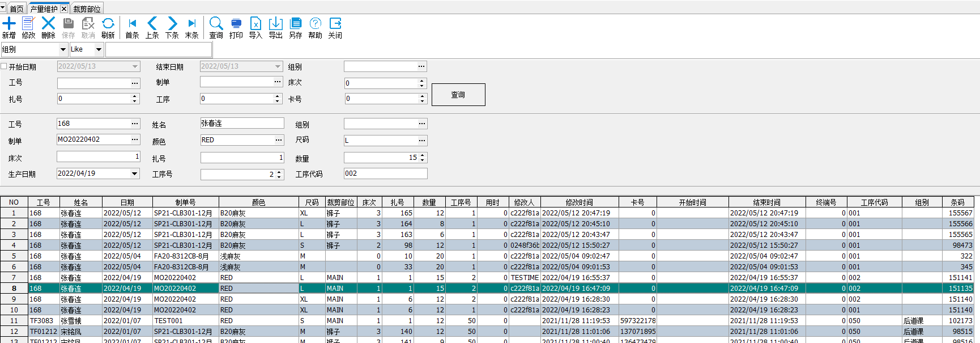
Task: Go to first record with 首条
Action: pyautogui.click(x=132, y=27)
